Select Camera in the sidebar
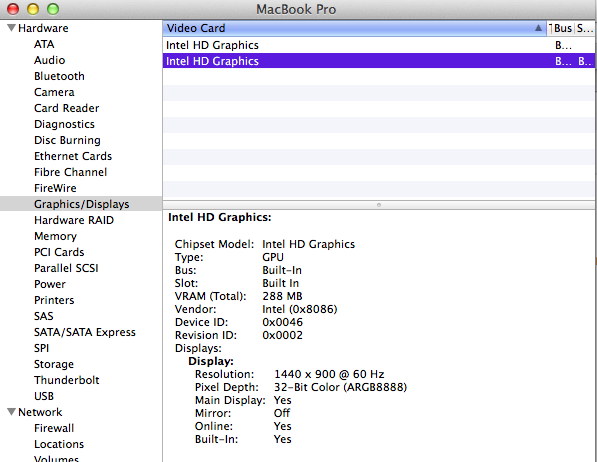This screenshot has width=597, height=462. click(54, 92)
